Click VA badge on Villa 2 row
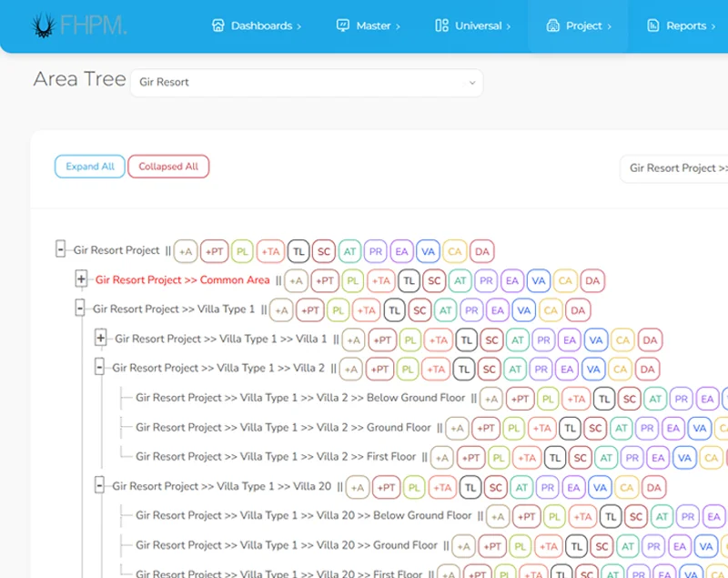Screen dimensions: 728x578 point(594,370)
